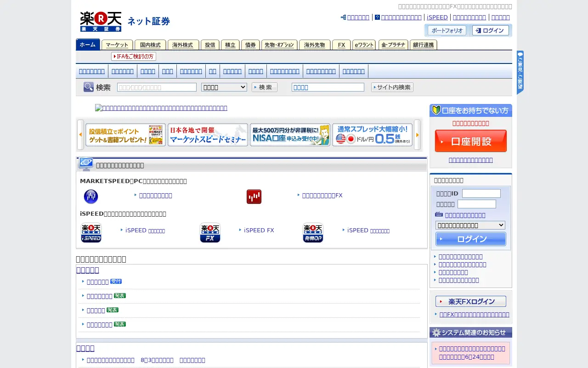Click the Rakuten Securities logo

101,21
